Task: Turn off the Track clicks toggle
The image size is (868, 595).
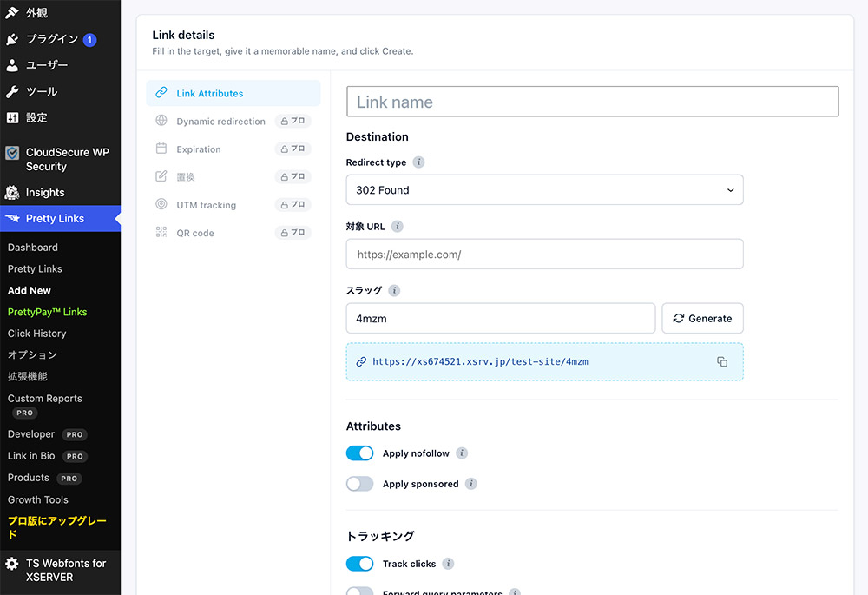Action: point(360,564)
